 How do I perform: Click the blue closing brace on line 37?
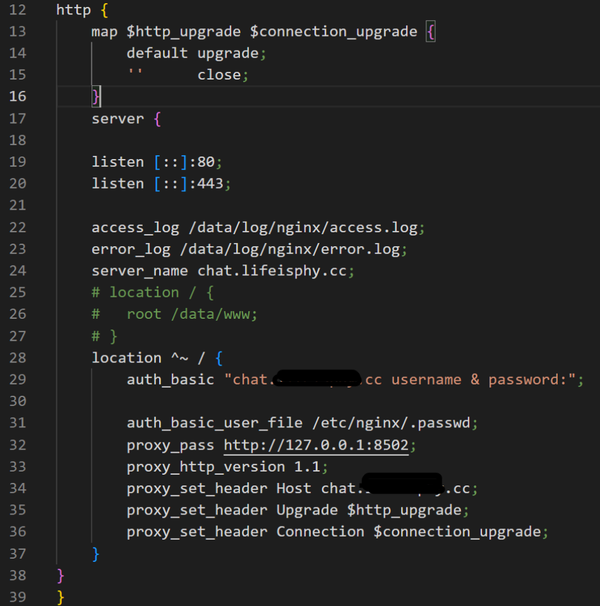pos(96,554)
